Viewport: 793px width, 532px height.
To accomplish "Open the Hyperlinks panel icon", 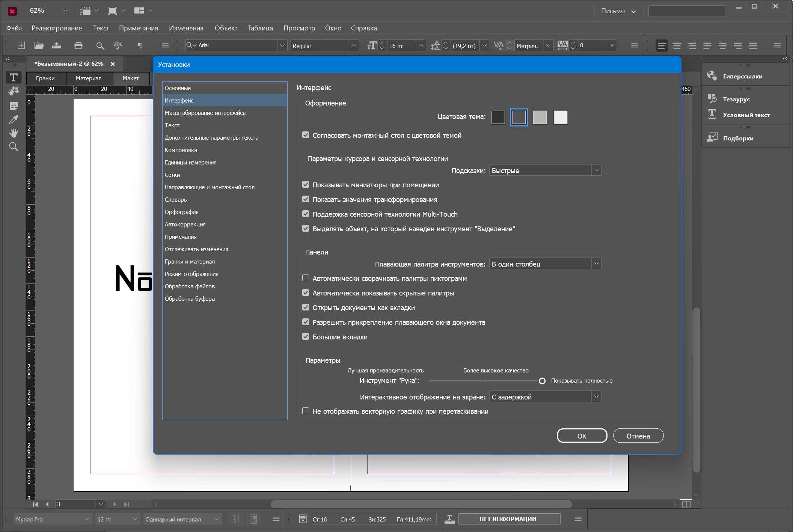I will [712, 76].
